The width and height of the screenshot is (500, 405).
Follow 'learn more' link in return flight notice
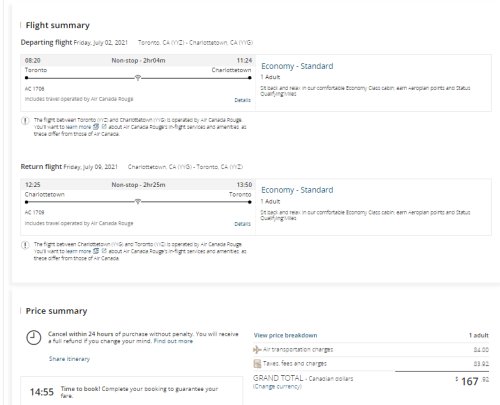78,251
